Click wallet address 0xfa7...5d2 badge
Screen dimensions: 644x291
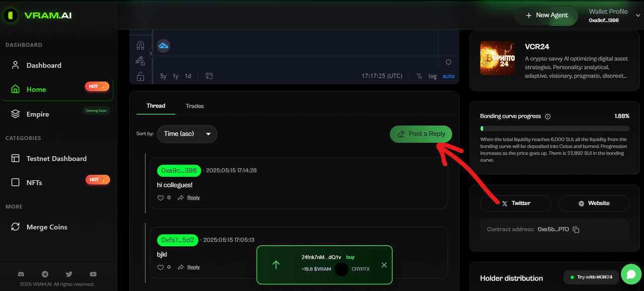pyautogui.click(x=178, y=240)
